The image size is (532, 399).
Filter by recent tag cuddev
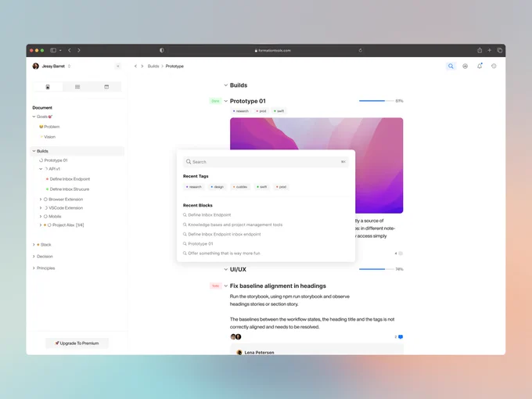point(240,187)
